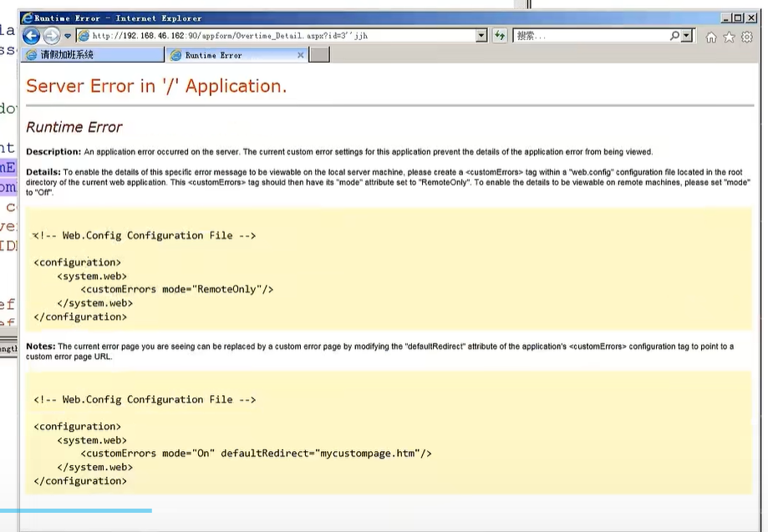Select the Runtime Error tab
The width and height of the screenshot is (768, 532).
(227, 55)
